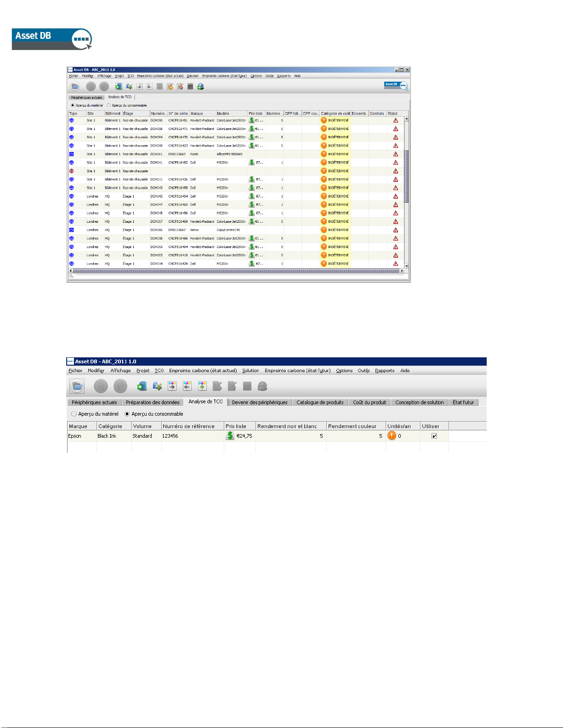Open Fichier menu in consumables window
This screenshot has height=728, width=563.
coord(75,370)
